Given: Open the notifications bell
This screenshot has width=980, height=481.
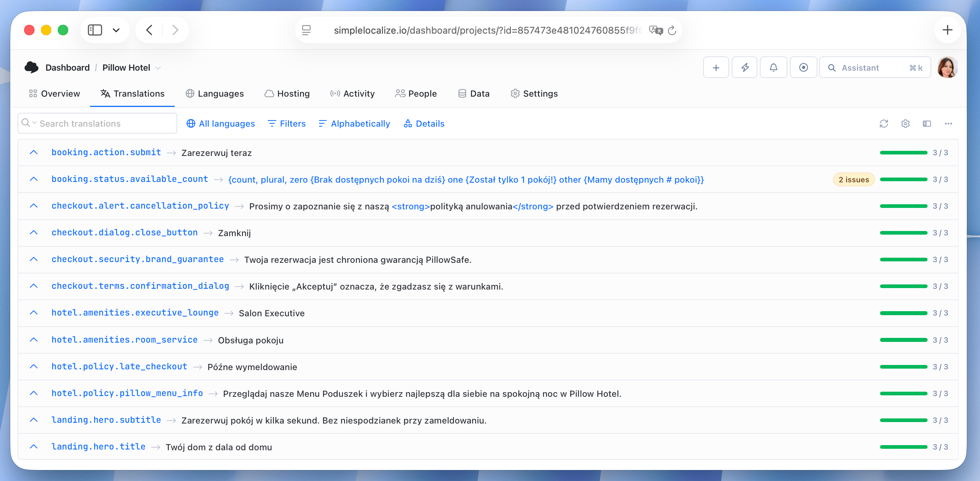Looking at the screenshot, I should click(x=773, y=68).
